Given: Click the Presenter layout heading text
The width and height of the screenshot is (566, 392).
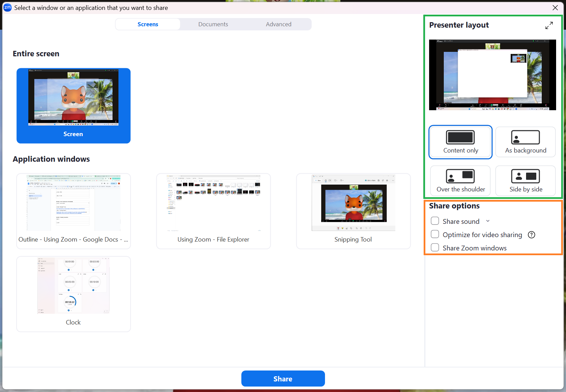Looking at the screenshot, I should tap(459, 25).
